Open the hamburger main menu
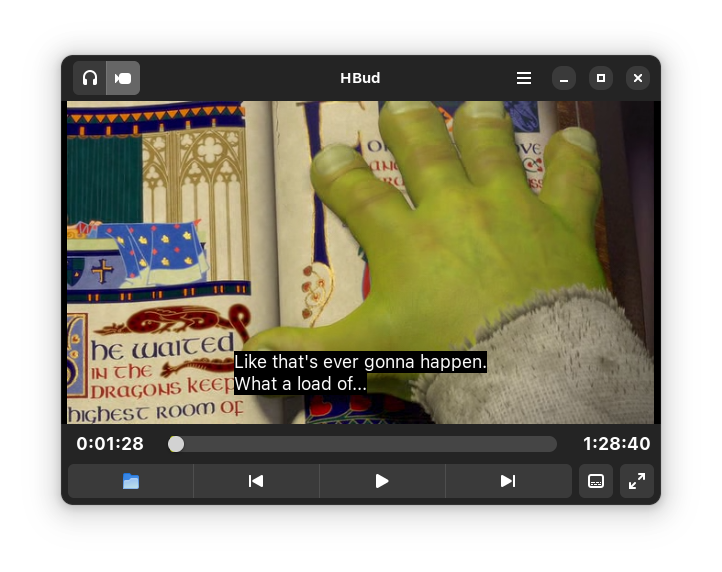This screenshot has height=572, width=722. click(x=524, y=78)
